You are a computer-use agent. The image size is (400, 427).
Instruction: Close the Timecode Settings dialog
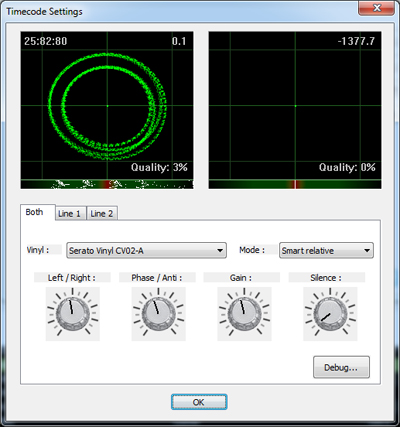[x=377, y=8]
